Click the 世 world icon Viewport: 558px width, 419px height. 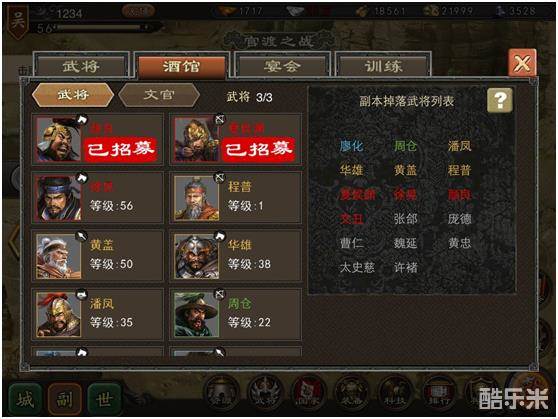pos(104,398)
